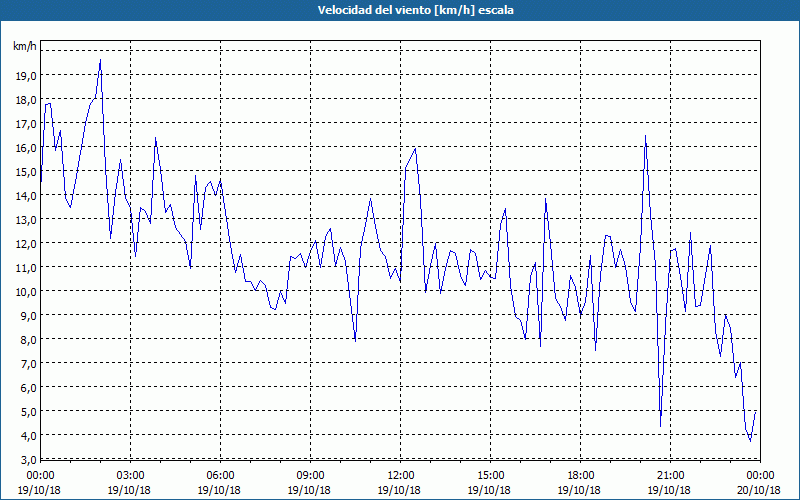The image size is (800, 500).
Task: Click the 8,0 y-axis label
Action: pyautogui.click(x=29, y=339)
